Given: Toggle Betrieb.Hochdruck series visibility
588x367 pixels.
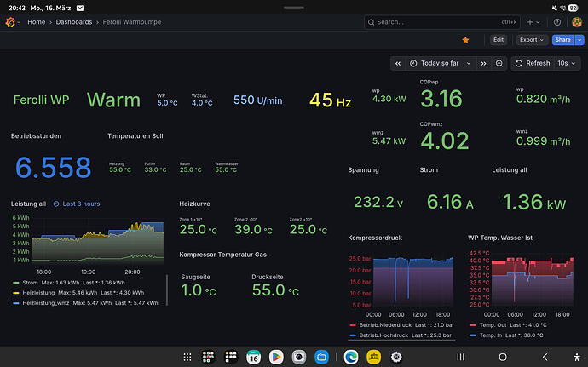Looking at the screenshot, I should (383, 335).
